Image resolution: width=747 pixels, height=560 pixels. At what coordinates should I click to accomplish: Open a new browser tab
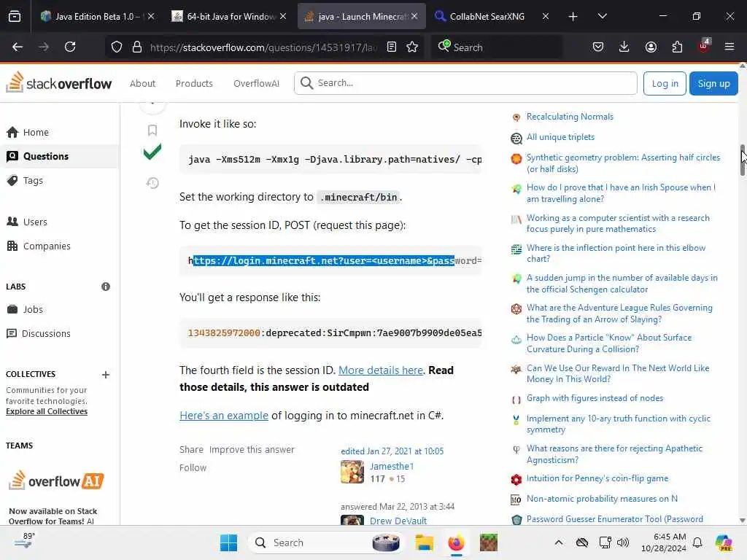click(573, 17)
